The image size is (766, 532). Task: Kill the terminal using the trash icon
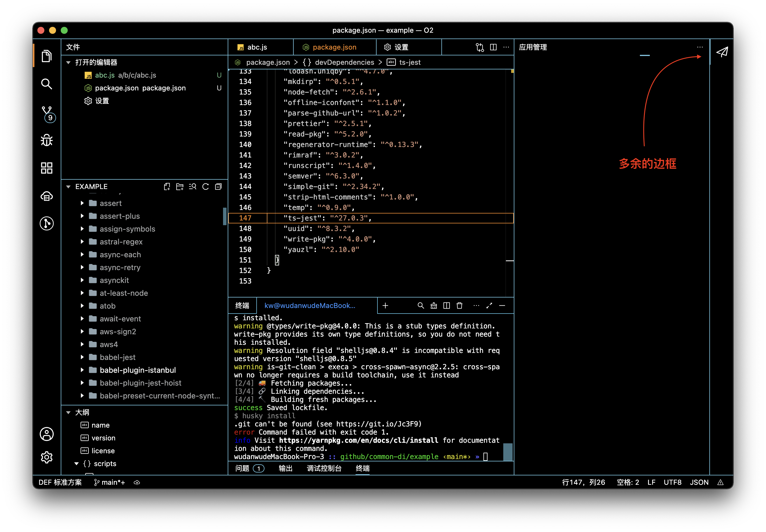click(x=460, y=305)
